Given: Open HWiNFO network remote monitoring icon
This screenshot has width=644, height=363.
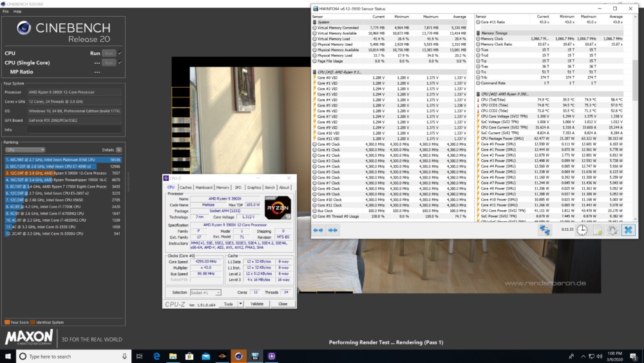Looking at the screenshot, I should tap(545, 230).
